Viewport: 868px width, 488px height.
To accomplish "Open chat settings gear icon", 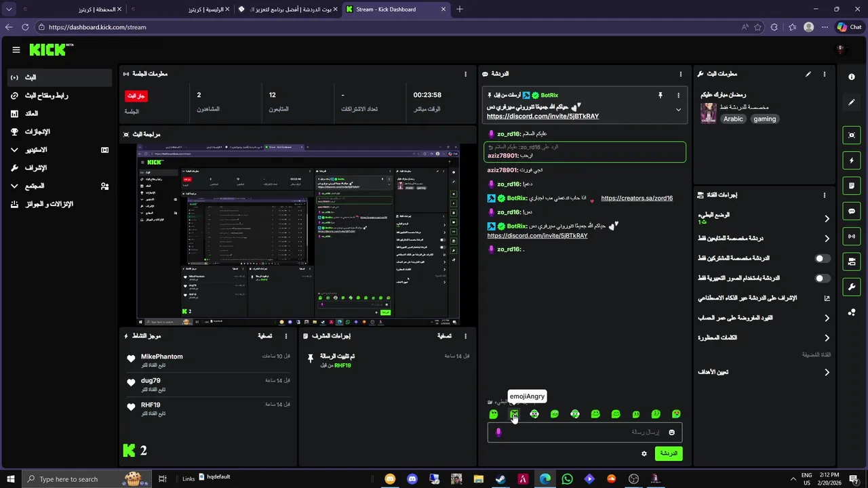I will tap(644, 453).
